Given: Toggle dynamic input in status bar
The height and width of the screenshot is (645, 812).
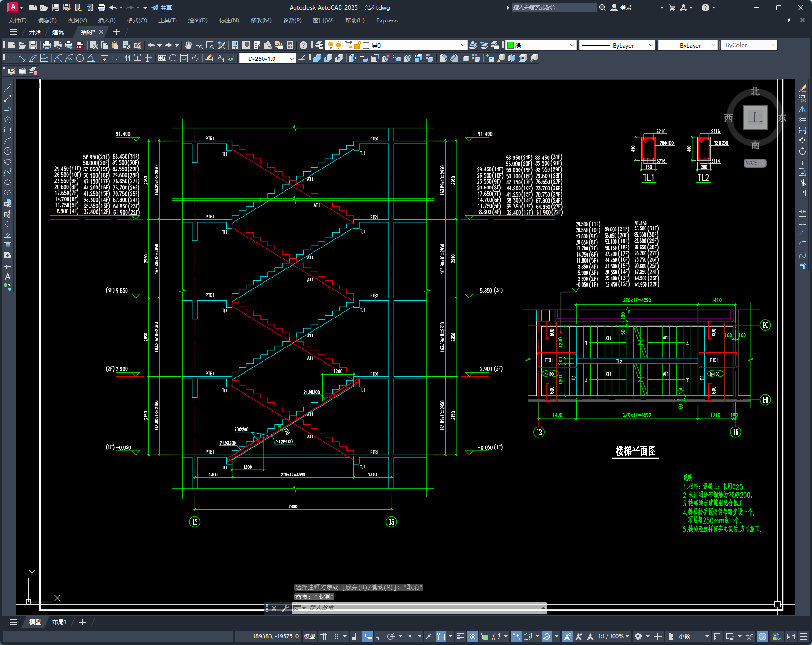Looking at the screenshot, I should pos(367,636).
